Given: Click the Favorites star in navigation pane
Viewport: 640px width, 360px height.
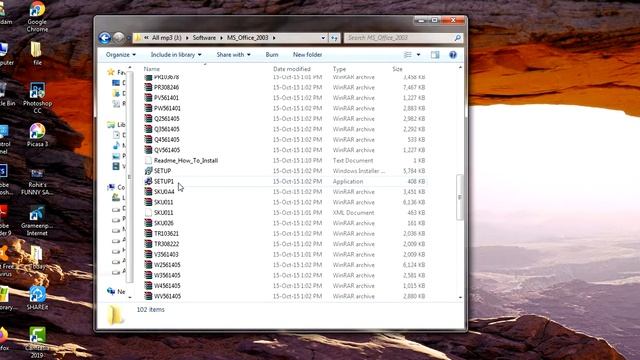Looking at the screenshot, I should coord(111,72).
